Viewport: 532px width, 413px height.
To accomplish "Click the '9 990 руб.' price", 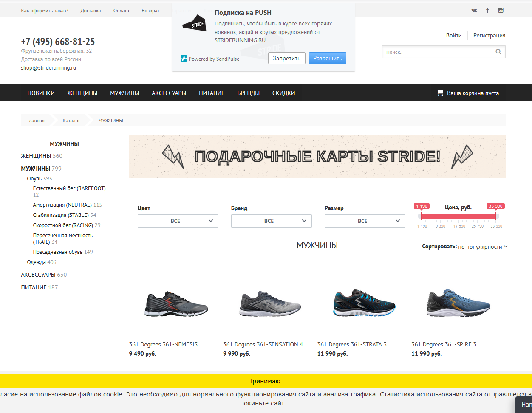I will pos(237,354).
